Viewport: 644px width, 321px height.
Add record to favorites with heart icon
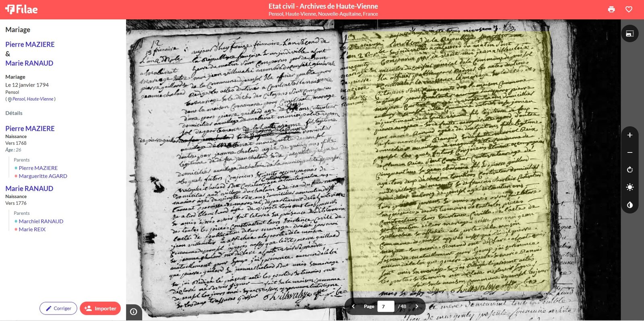[x=629, y=9]
